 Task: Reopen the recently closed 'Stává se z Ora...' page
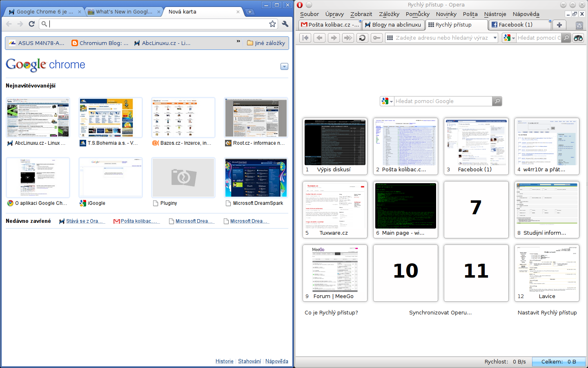click(x=82, y=221)
